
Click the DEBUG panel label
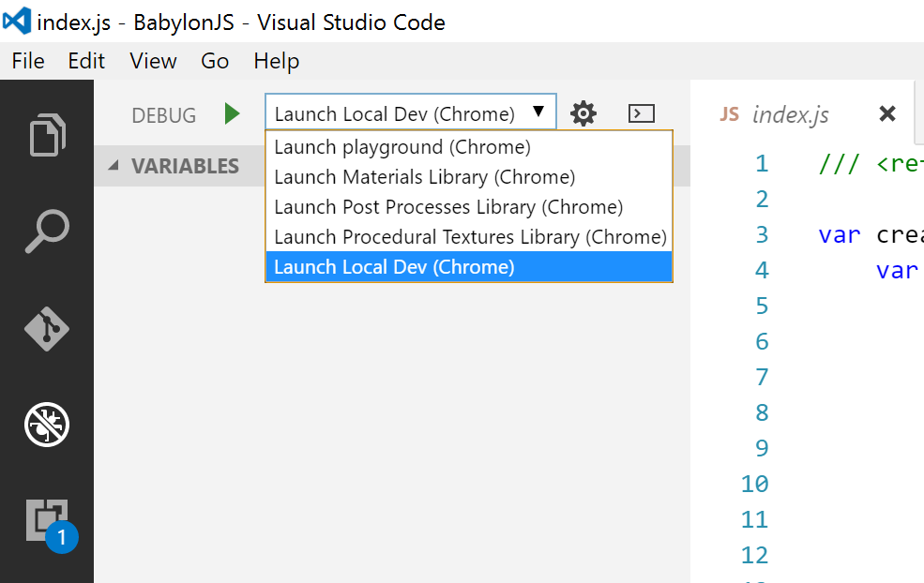(x=164, y=115)
